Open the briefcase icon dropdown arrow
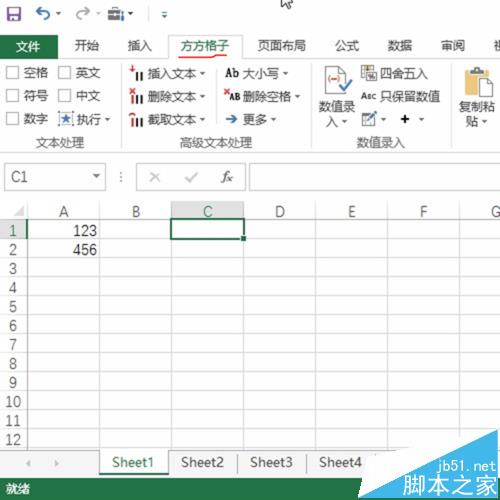 pyautogui.click(x=130, y=14)
